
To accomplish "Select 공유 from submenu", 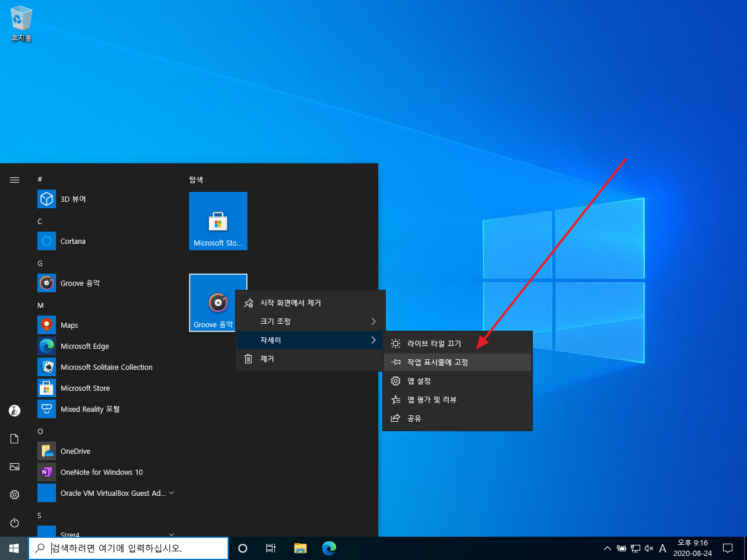I will coord(458,418).
